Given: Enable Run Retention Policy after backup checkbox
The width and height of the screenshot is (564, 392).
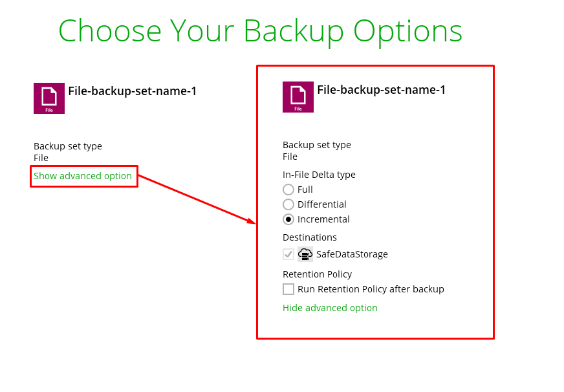Looking at the screenshot, I should pyautogui.click(x=288, y=289).
